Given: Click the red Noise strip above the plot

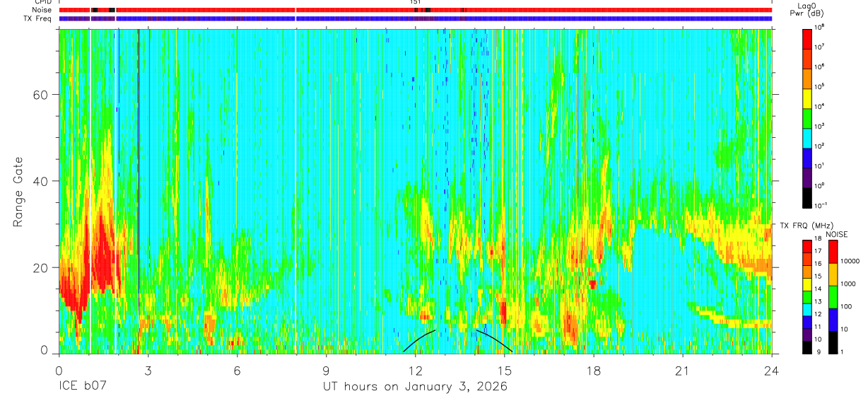Looking at the screenshot, I should coord(415,10).
